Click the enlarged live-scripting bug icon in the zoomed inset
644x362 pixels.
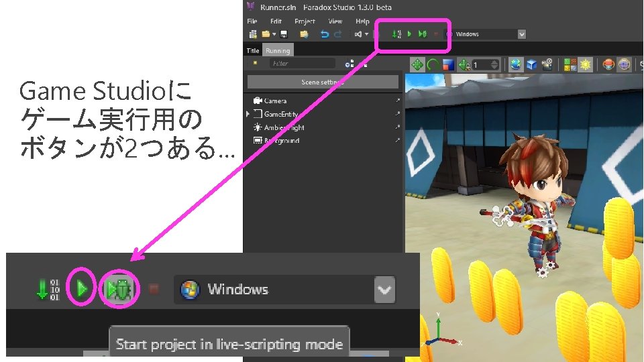click(x=119, y=290)
